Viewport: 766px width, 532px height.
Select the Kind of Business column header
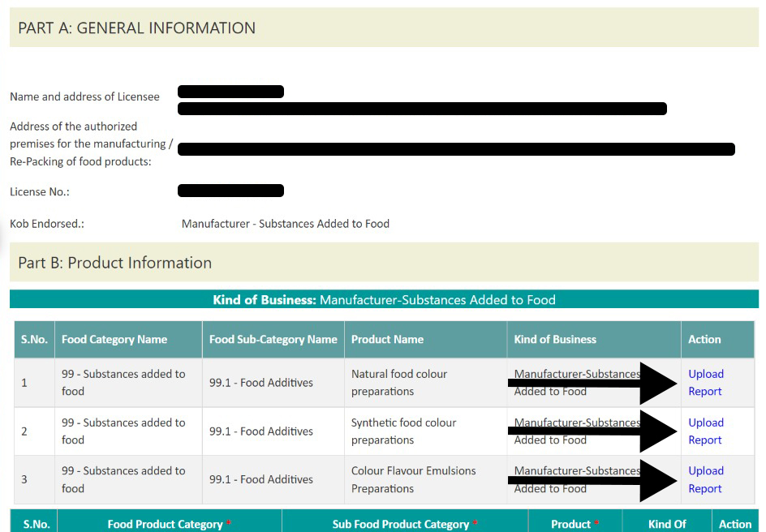(594, 340)
